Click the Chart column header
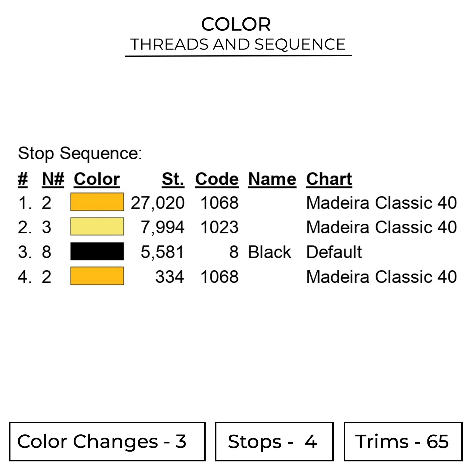This screenshot has height=476, width=476. point(329,179)
